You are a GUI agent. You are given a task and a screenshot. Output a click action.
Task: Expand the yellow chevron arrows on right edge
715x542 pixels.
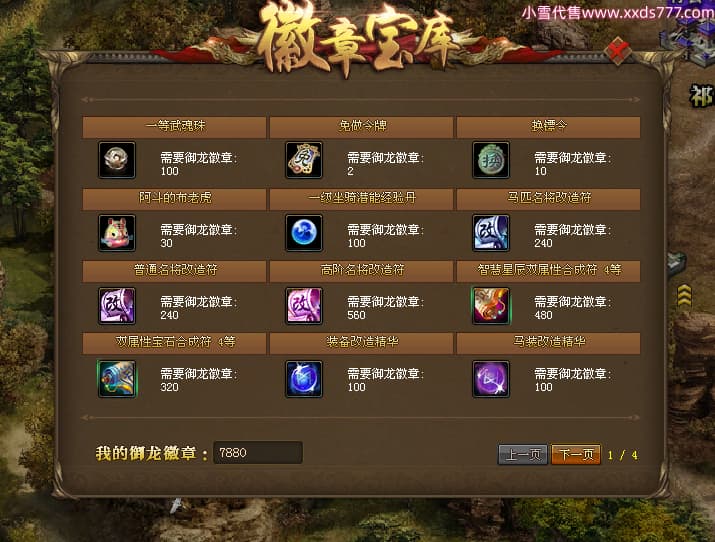tap(684, 295)
